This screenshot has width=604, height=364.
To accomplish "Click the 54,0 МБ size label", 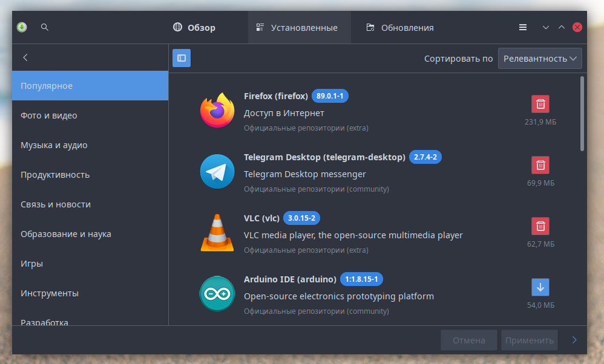I will [x=541, y=305].
